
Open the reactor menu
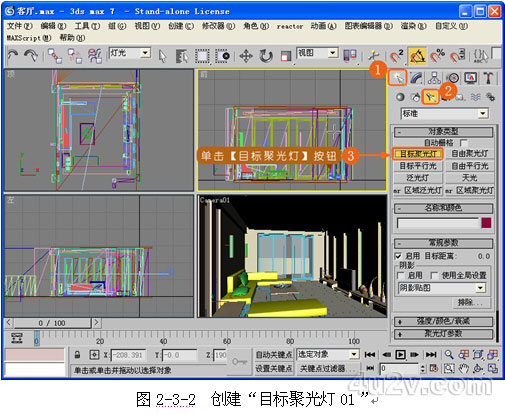coord(290,26)
